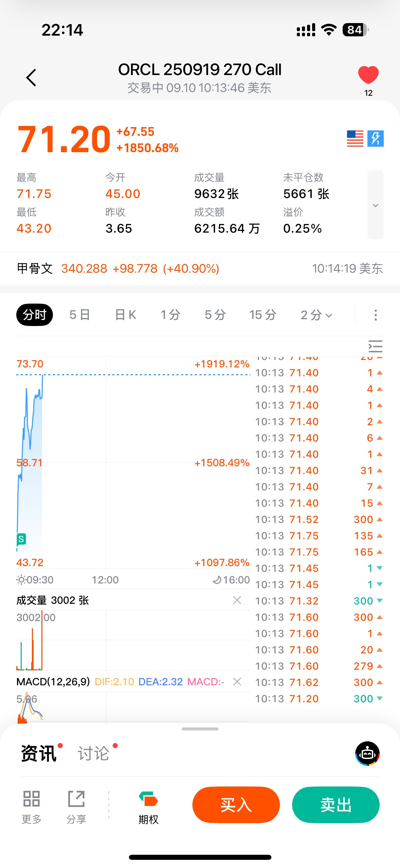Tap the trade list toggle icon

pos(375,346)
